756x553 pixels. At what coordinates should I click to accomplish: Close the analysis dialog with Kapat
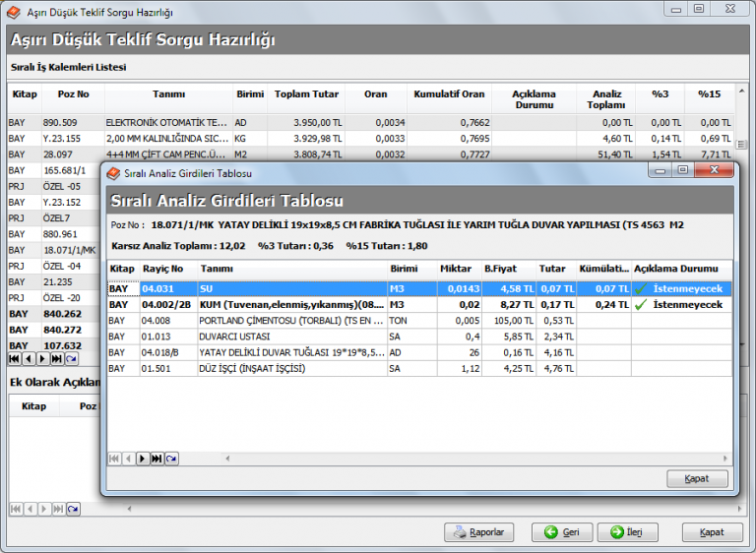pos(697,479)
